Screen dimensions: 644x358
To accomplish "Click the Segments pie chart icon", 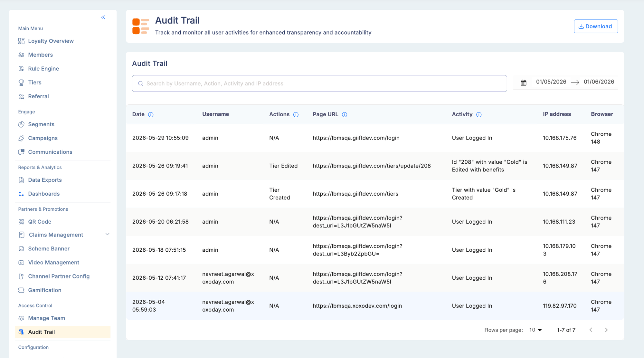I will click(21, 124).
